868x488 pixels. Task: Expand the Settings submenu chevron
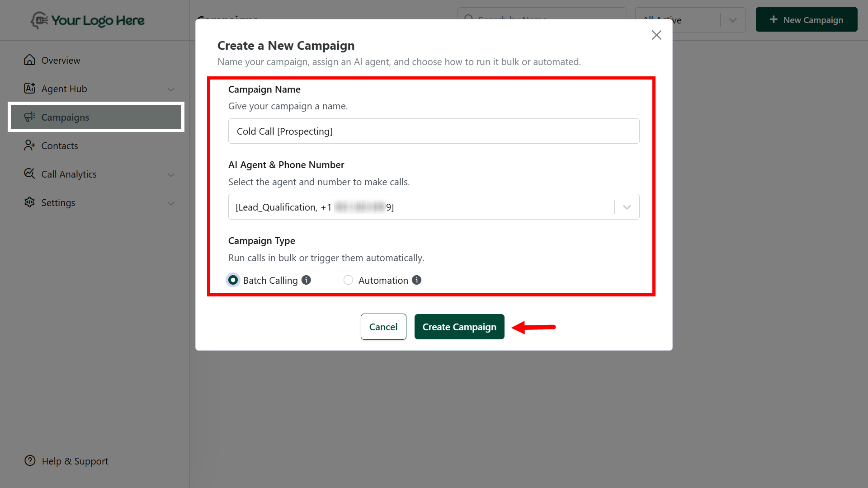pyautogui.click(x=171, y=203)
